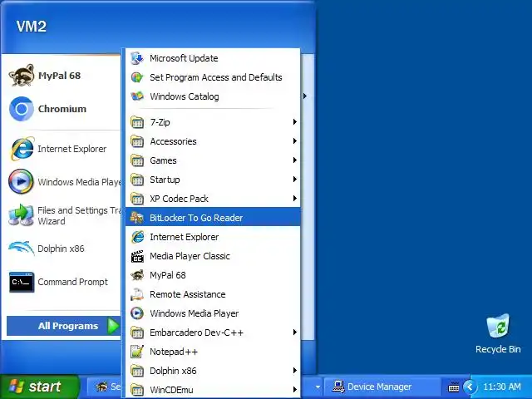Choose Media Player Classic from programs list
The image size is (532, 399).
[x=213, y=256]
